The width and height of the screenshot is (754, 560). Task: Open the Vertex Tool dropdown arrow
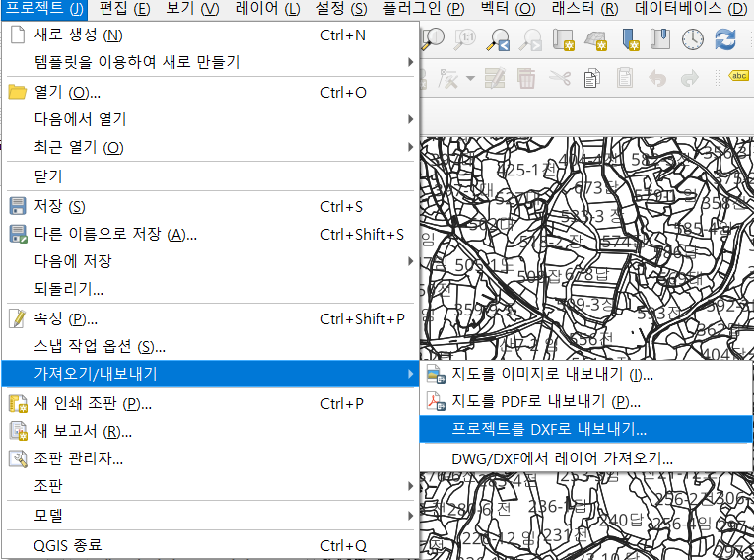470,79
